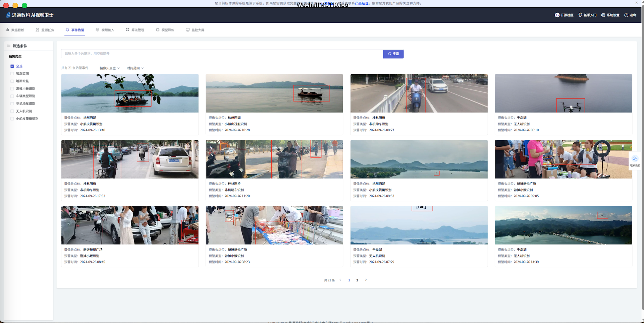Open the 开源社区 Gitee icon link
Image resolution: width=644 pixels, height=323 pixels.
[557, 15]
